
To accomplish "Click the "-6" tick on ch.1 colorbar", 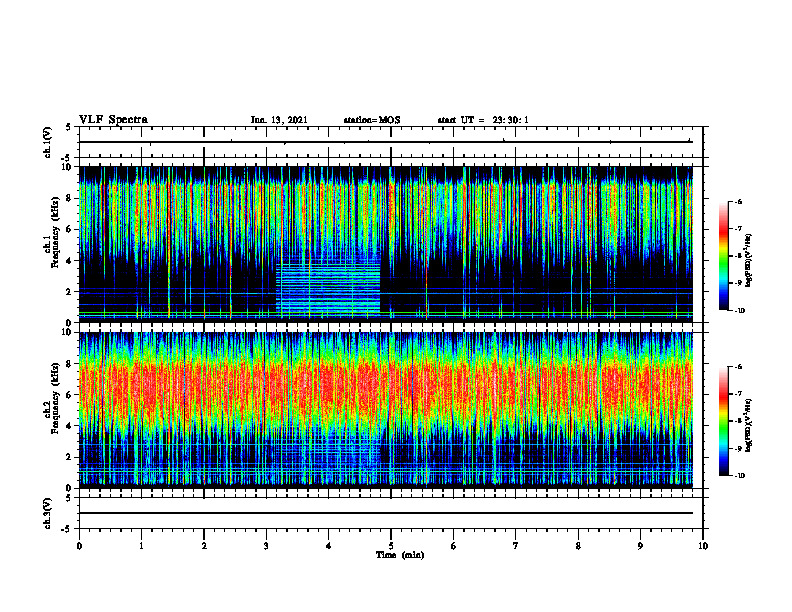I will 738,202.
